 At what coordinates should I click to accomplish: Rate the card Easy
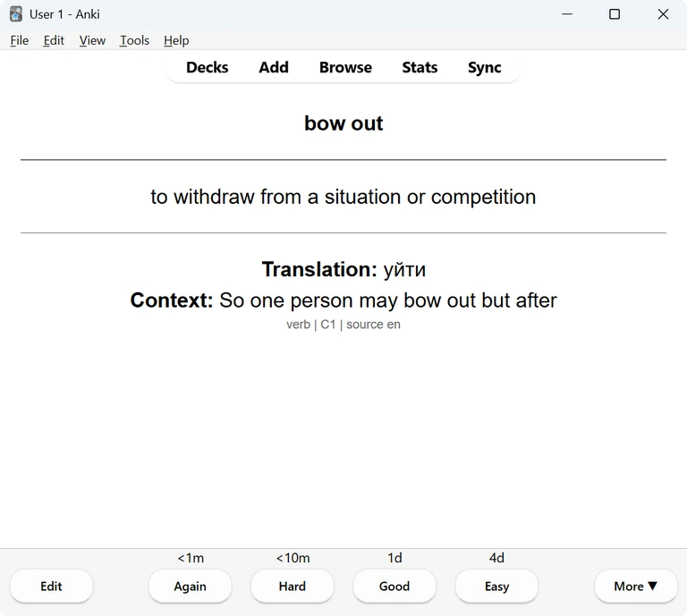point(496,586)
